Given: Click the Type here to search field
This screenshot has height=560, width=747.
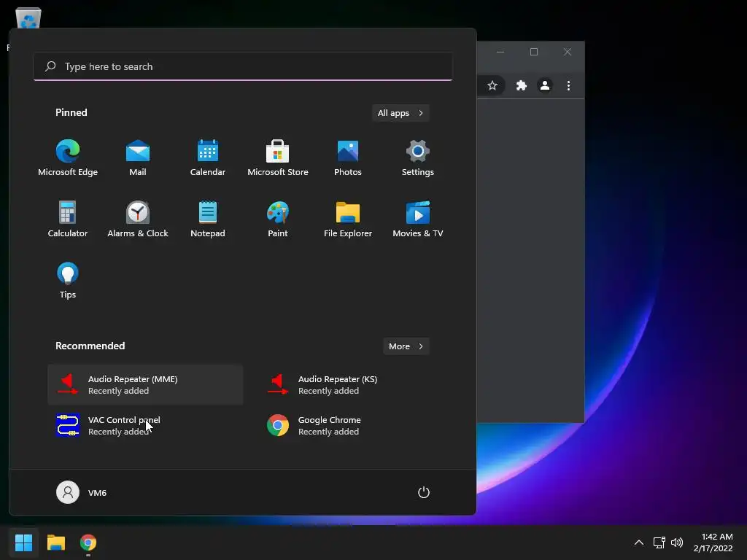Looking at the screenshot, I should [x=243, y=66].
